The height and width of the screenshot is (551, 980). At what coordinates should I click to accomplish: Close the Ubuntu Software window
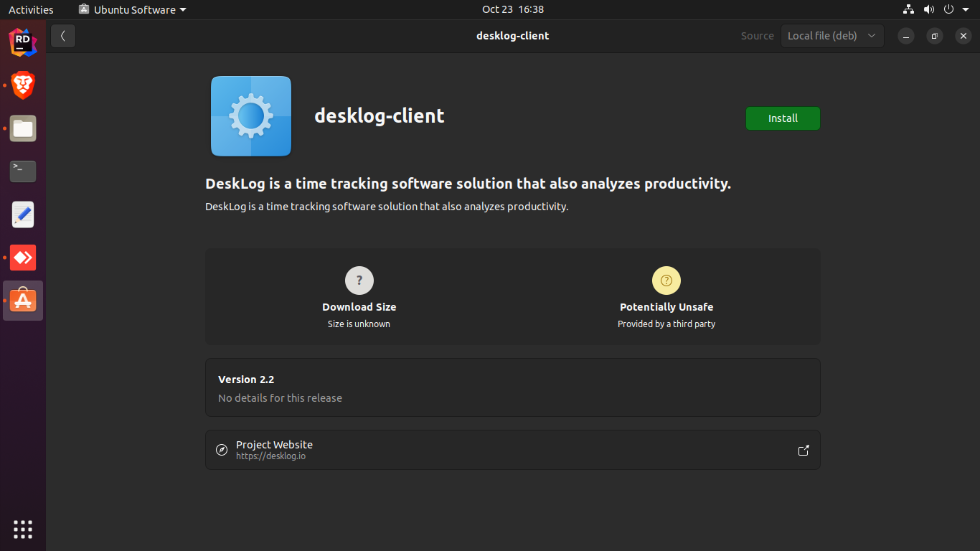click(963, 36)
